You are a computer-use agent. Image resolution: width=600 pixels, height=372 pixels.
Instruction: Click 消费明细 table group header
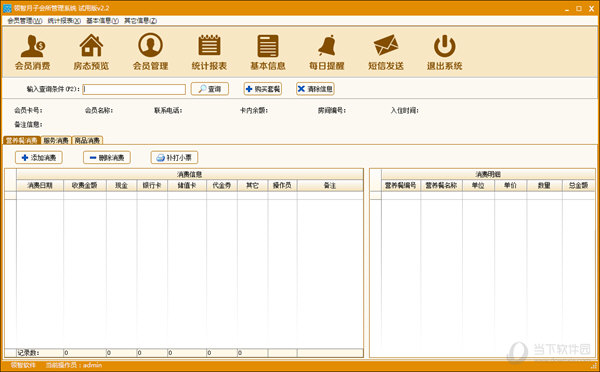coord(488,175)
